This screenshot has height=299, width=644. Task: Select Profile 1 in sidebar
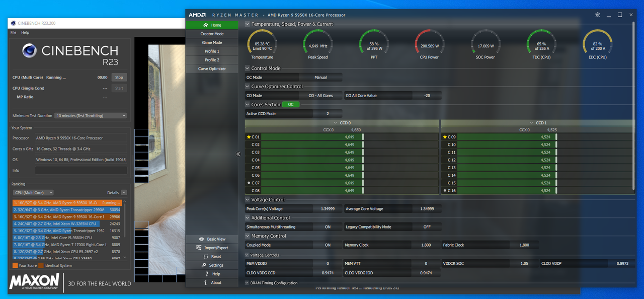click(212, 51)
